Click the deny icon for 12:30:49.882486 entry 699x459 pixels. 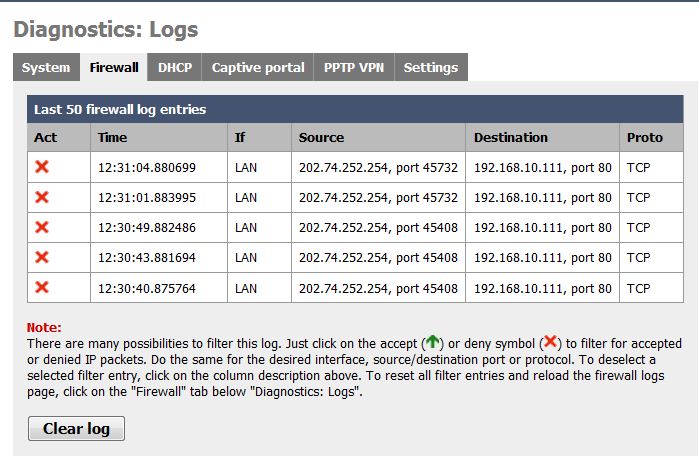[42, 227]
